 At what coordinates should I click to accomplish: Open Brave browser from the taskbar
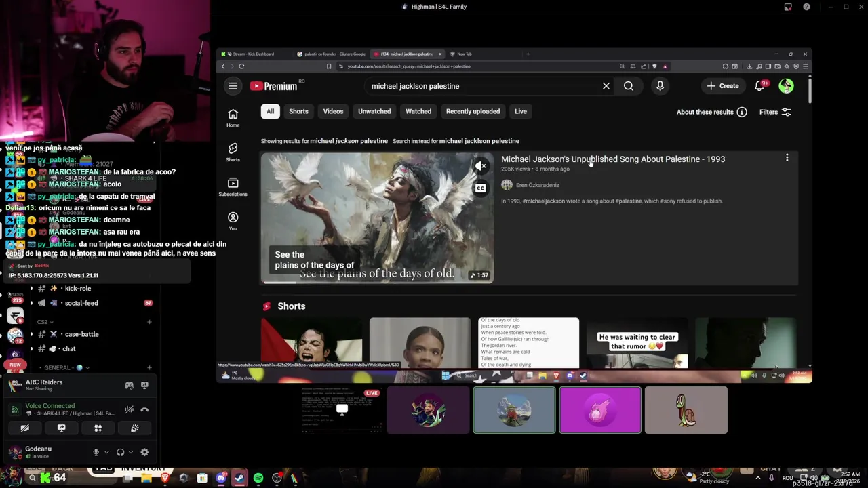(x=165, y=479)
